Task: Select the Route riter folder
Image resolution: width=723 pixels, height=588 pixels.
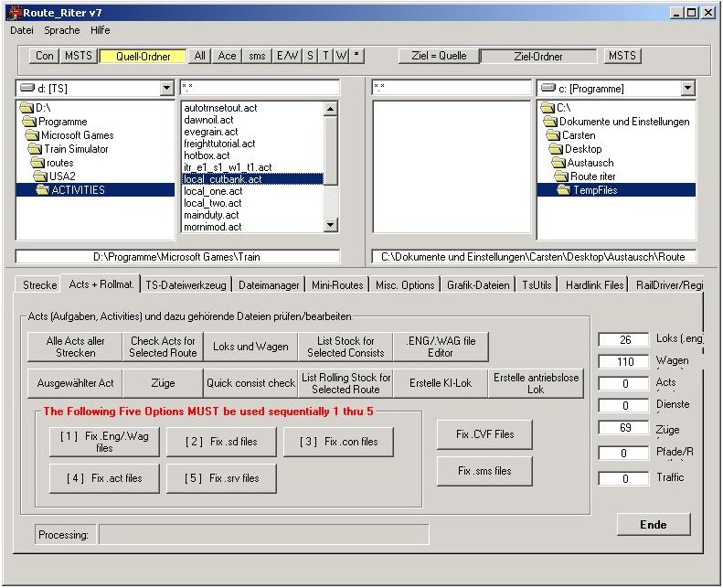Action: pos(585,176)
